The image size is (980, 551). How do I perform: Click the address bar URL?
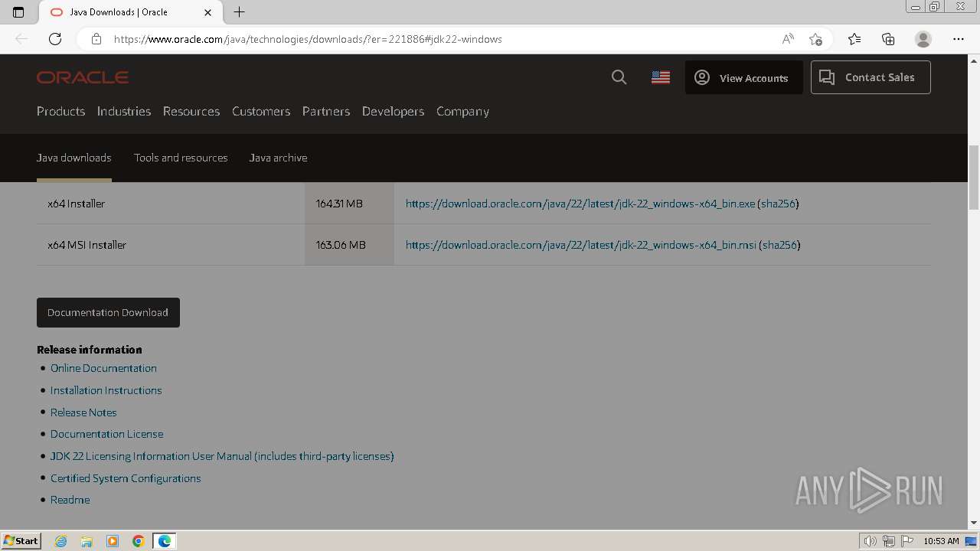[x=308, y=39]
